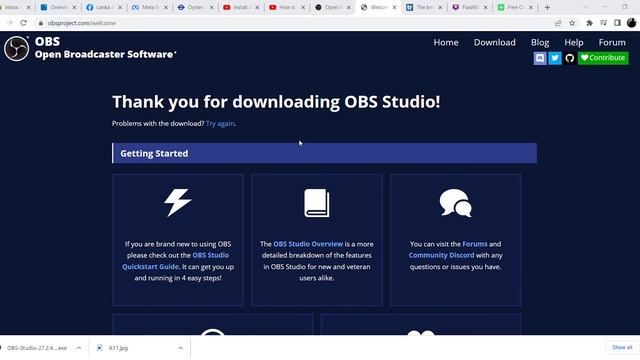Click the share page icon in address bar
Image resolution: width=640 pixels, height=360 pixels.
coord(558,23)
